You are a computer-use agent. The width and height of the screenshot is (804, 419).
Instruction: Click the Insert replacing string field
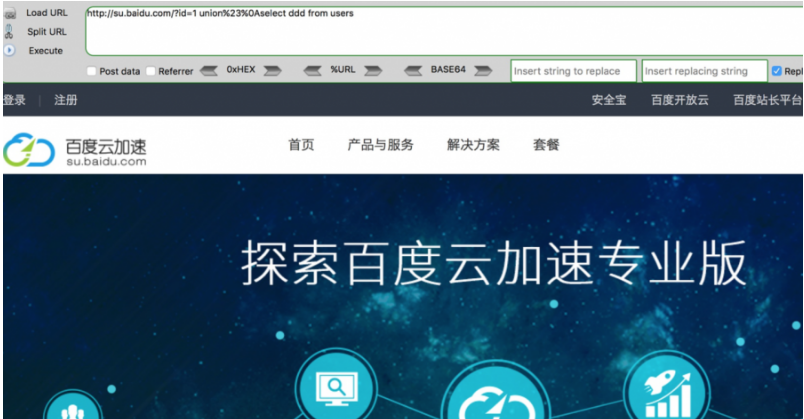pyautogui.click(x=705, y=71)
